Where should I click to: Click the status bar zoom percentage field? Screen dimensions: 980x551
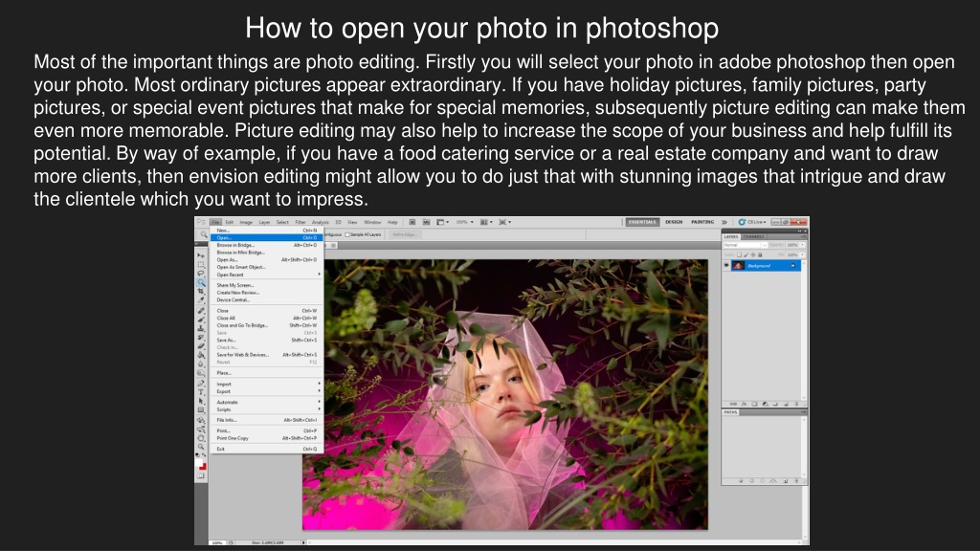tap(217, 542)
